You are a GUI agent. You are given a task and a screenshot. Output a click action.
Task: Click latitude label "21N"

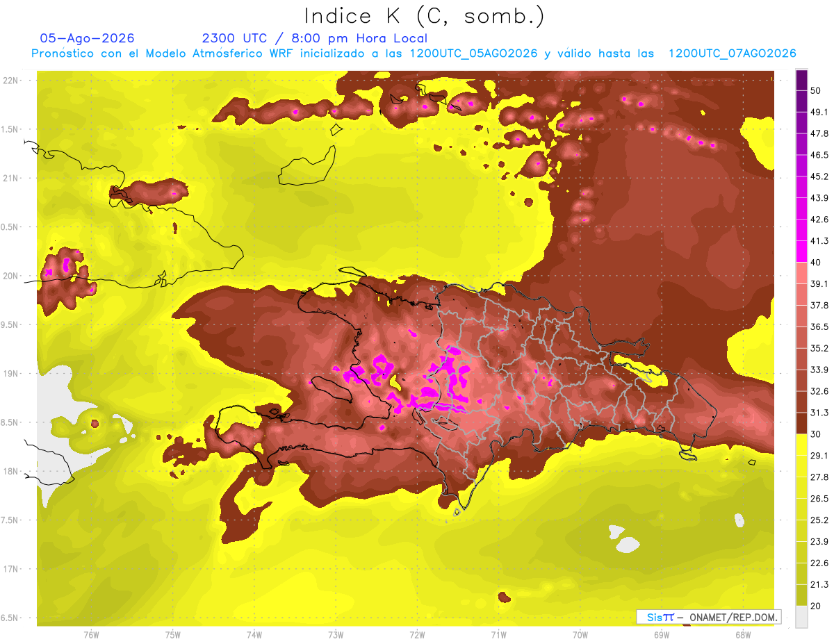pos(12,178)
